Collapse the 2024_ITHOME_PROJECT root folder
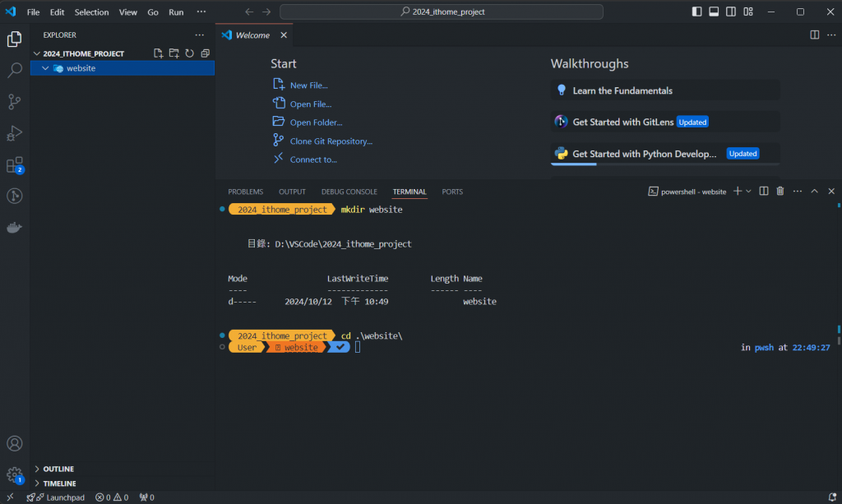This screenshot has height=504, width=842. click(x=36, y=53)
